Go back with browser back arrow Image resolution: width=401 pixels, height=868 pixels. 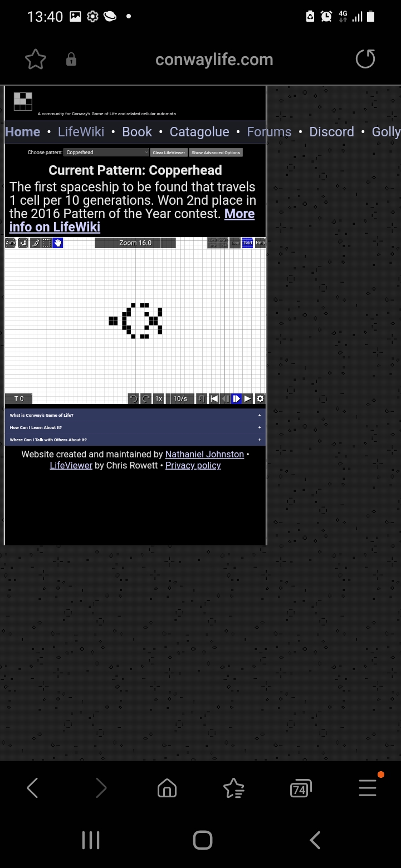click(x=32, y=788)
